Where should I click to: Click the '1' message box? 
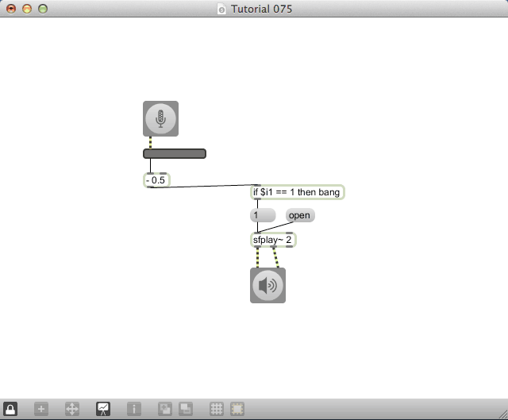pyautogui.click(x=263, y=215)
